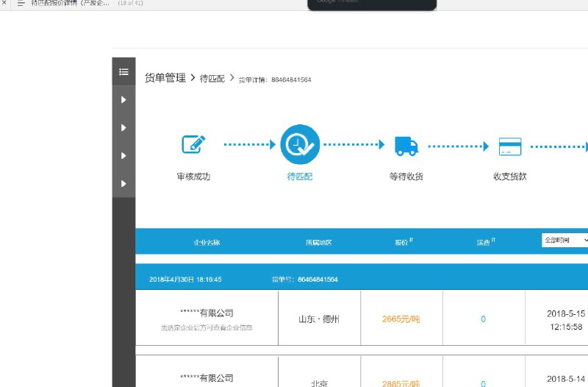Click the round clock-check 待匹配 step icon
Screen dimensions: 588x387
coord(300,144)
